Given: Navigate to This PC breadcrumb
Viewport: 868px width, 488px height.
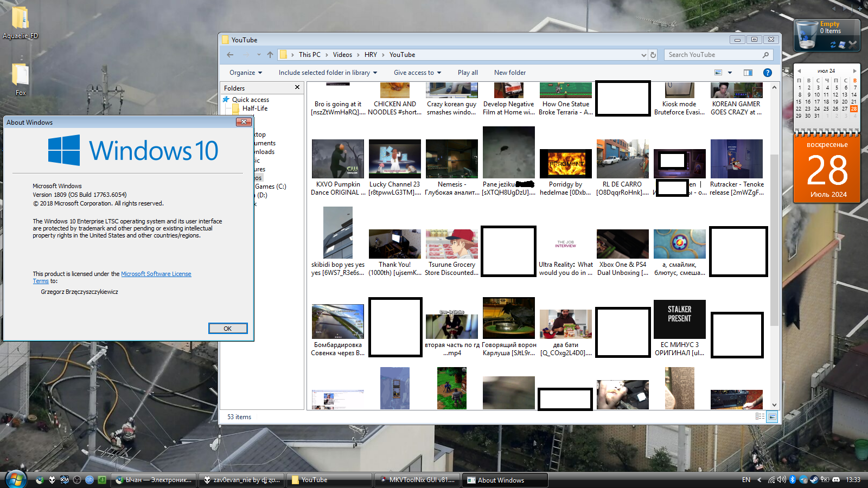Looking at the screenshot, I should coord(309,55).
